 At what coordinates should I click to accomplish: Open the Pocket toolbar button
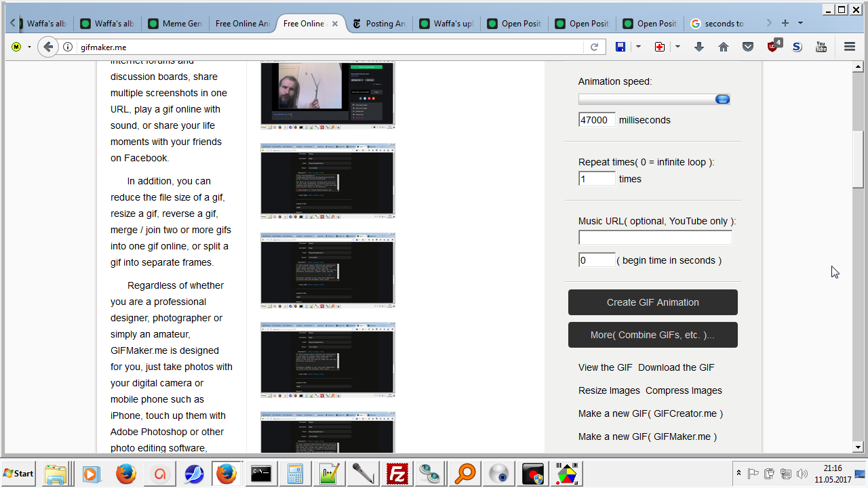point(748,47)
